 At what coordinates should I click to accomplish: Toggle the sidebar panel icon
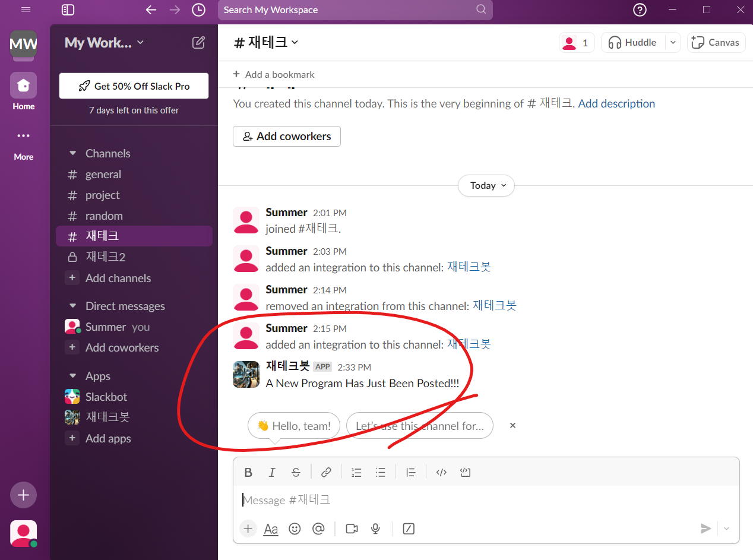tap(68, 10)
